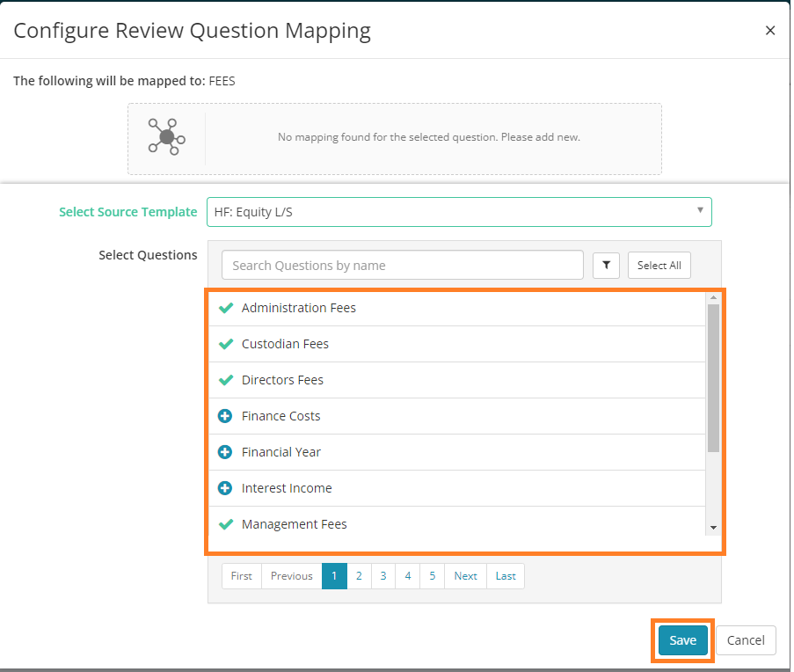Add Finance Costs via plus icon
This screenshot has height=672, width=794.
(225, 416)
